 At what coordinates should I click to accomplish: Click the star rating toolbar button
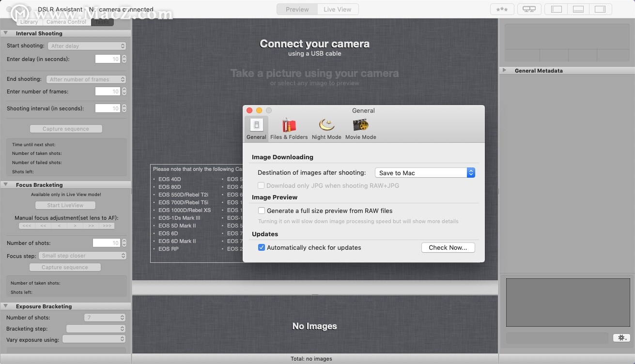[502, 9]
